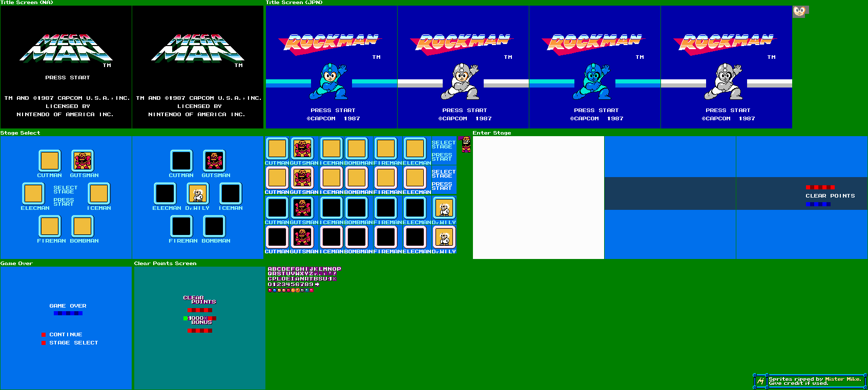
Task: Click the 'Enter Stage' section label
Action: click(x=492, y=133)
